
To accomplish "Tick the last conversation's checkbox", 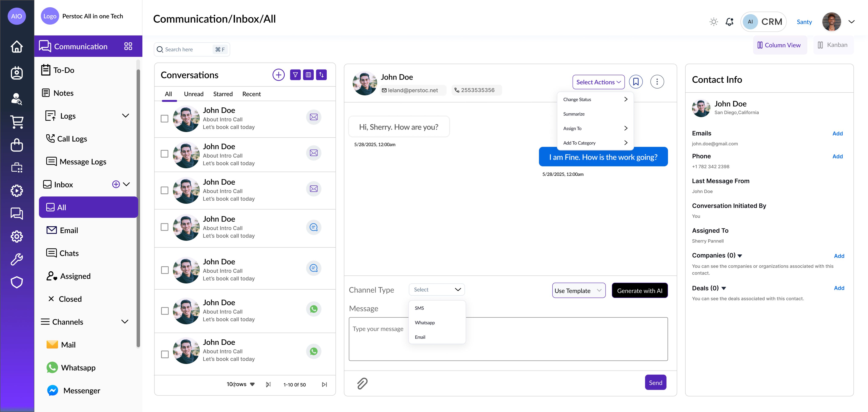I will point(165,354).
